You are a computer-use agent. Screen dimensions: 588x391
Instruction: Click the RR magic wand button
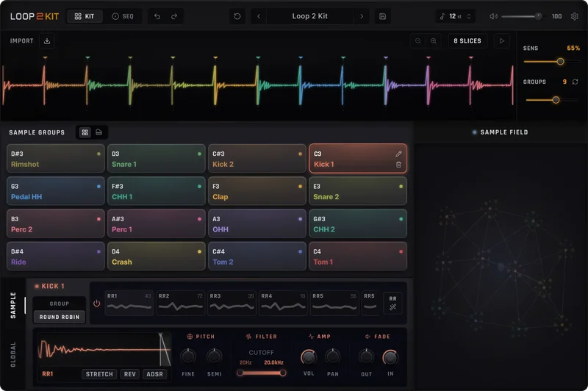click(x=392, y=303)
